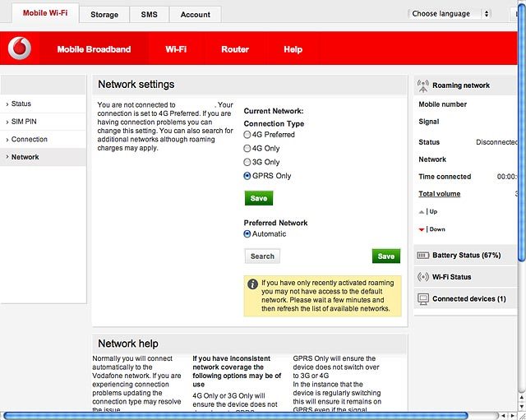Screen dimensions: 526x420
Task: Click the red Down arrow icon
Action: [422, 230]
